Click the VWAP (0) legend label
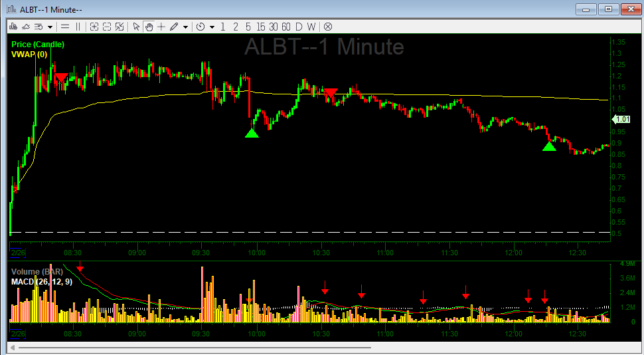The image size is (644, 355). tap(29, 55)
